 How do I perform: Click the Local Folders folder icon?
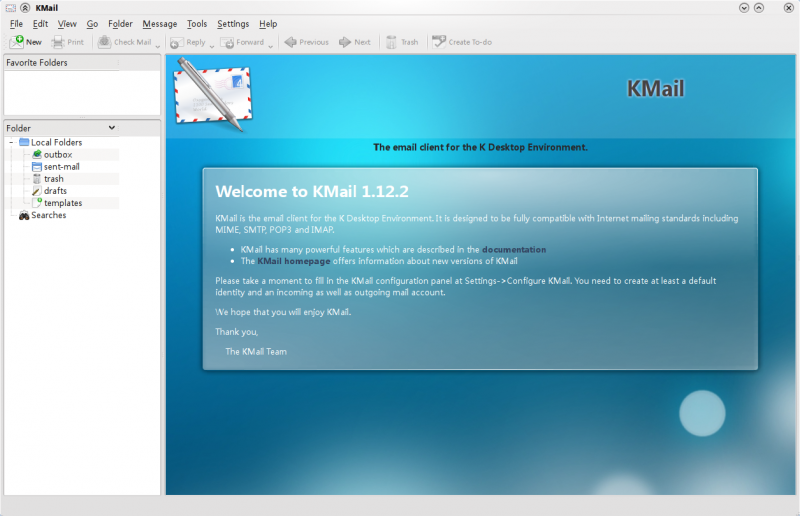(x=24, y=142)
